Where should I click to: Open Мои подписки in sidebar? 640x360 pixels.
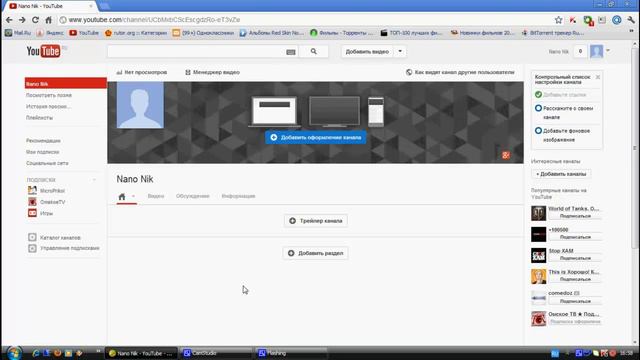[x=42, y=152]
